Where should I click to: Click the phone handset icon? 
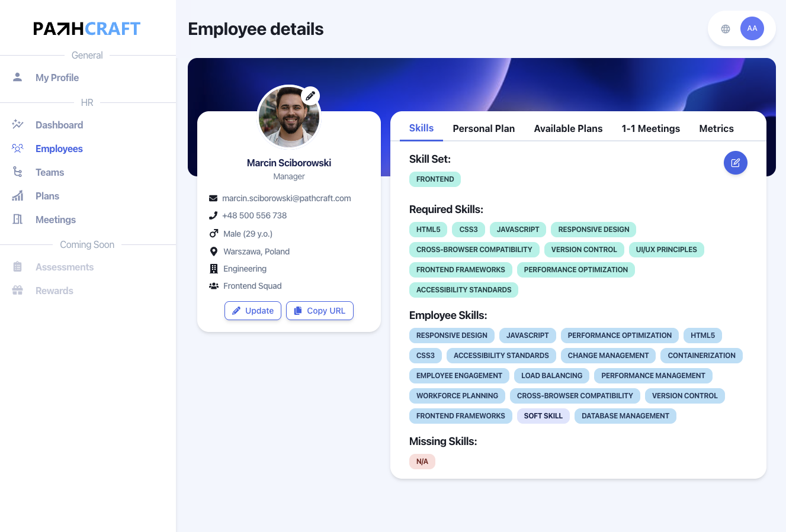213,215
